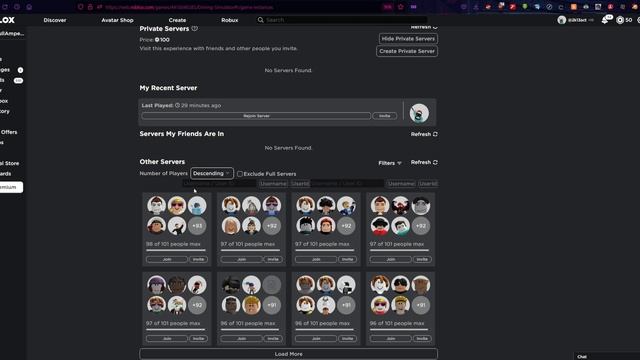This screenshot has height=360, width=640.
Task: Open the Premium button in sidebar
Action: (11, 187)
